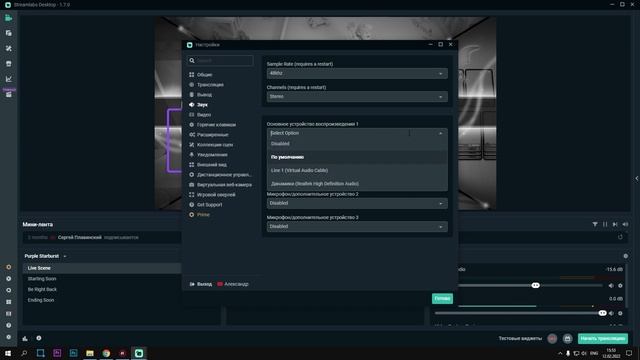
Task: Click Тестовые виджеты link
Action: click(520, 338)
